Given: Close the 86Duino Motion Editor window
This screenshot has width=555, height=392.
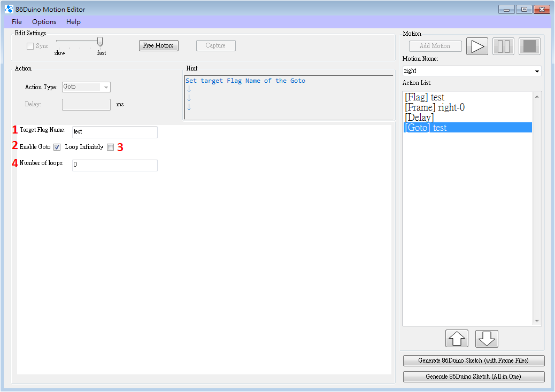Looking at the screenshot, I should point(542,10).
